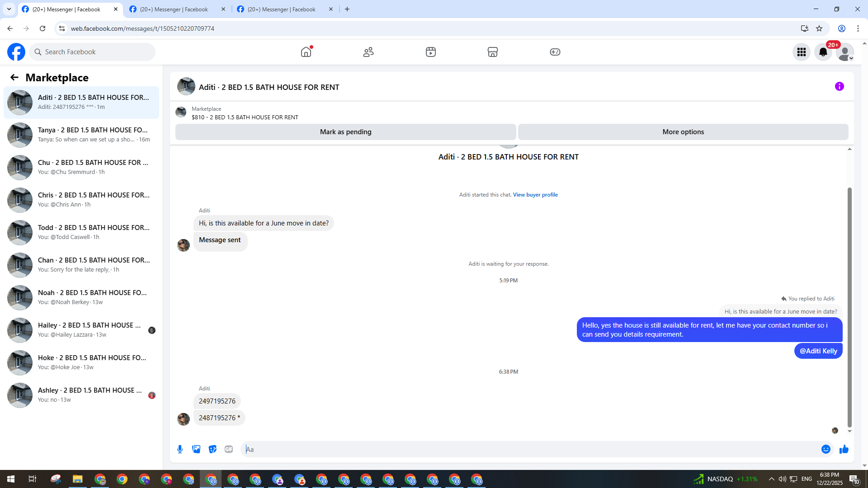Open conversation information icon
Image resolution: width=868 pixels, height=488 pixels.
(x=839, y=86)
